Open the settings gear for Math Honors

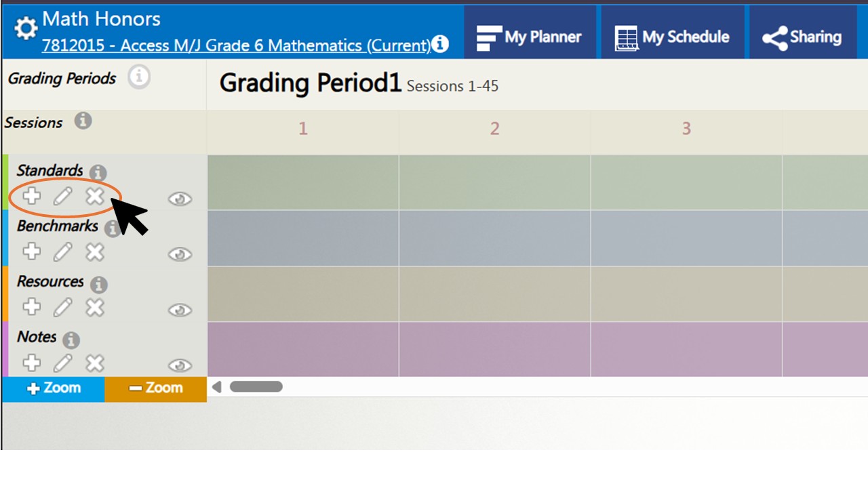click(x=26, y=28)
